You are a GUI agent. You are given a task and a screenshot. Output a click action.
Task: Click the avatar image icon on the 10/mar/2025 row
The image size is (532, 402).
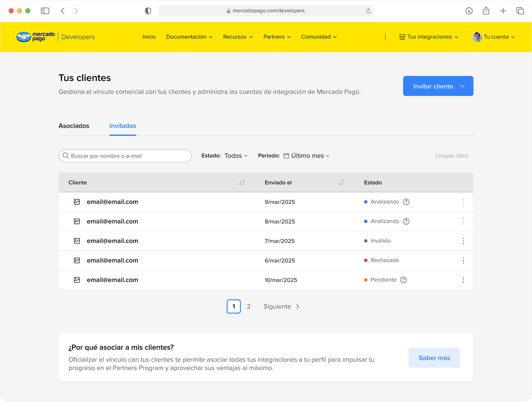[x=77, y=280]
